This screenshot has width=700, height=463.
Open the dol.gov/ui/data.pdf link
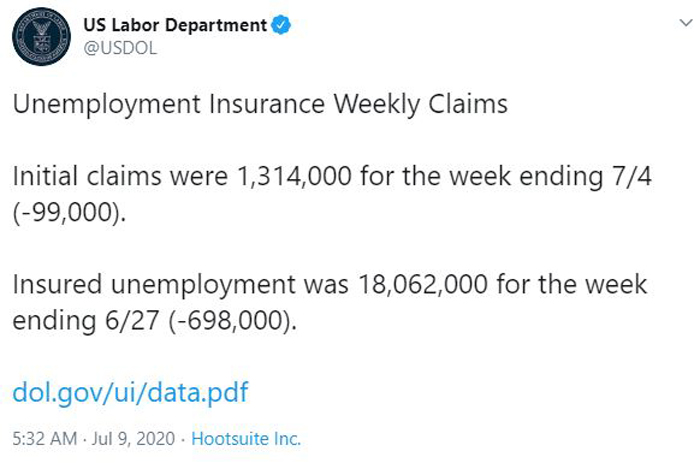[130, 392]
